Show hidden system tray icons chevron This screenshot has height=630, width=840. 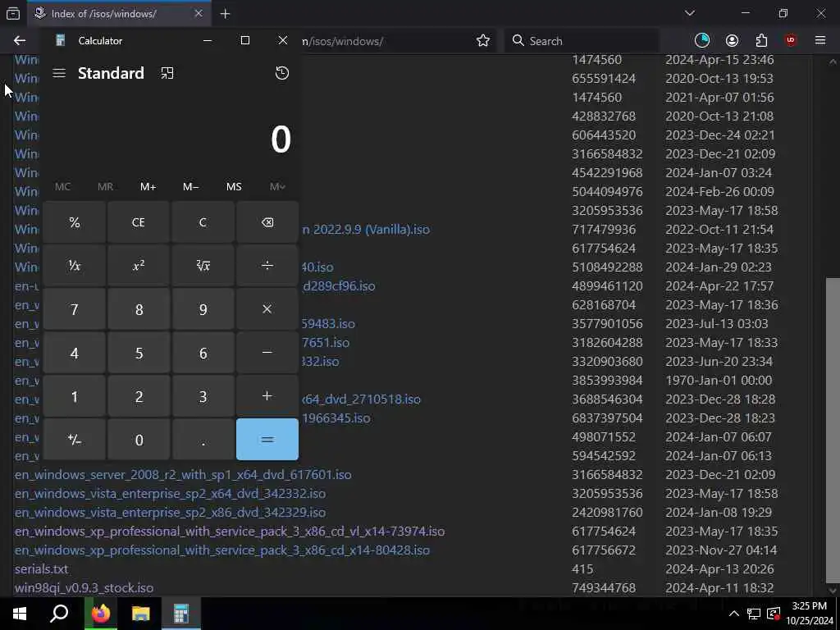pos(734,614)
